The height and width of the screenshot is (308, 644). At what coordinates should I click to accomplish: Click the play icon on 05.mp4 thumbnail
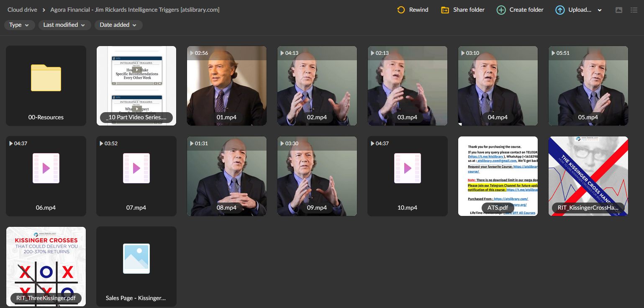[552, 53]
